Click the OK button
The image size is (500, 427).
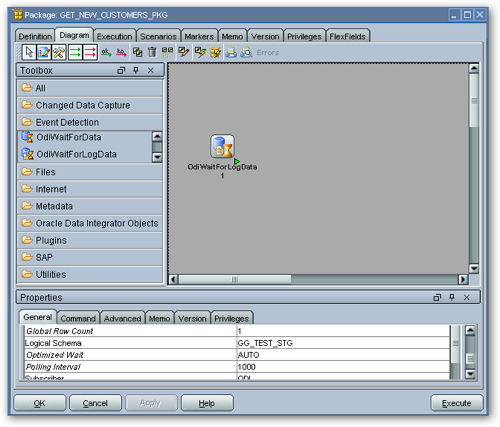click(x=39, y=403)
